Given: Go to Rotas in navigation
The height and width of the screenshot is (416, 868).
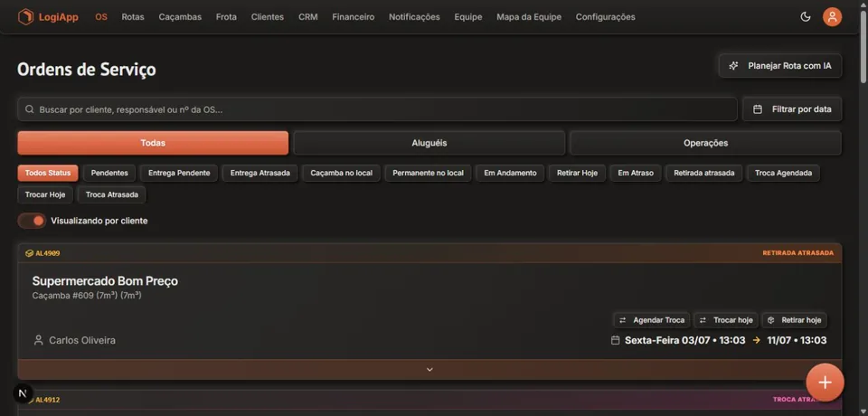Looking at the screenshot, I should pos(133,16).
